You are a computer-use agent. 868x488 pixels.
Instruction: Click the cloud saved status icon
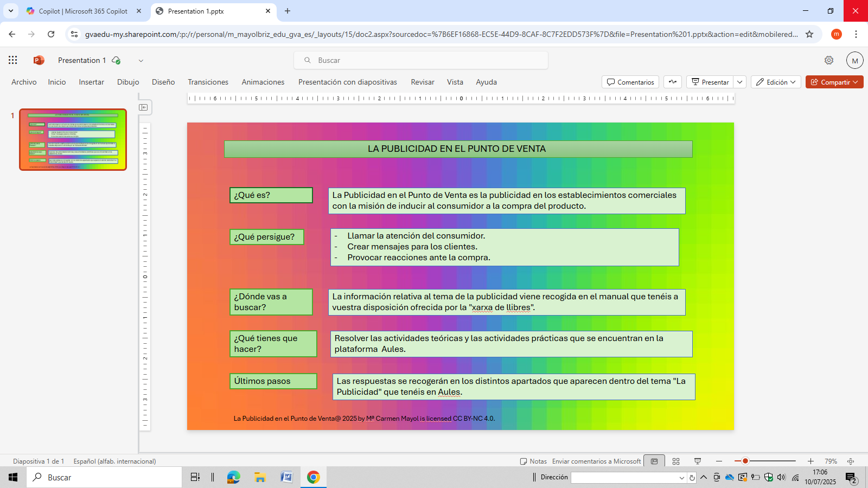click(116, 60)
